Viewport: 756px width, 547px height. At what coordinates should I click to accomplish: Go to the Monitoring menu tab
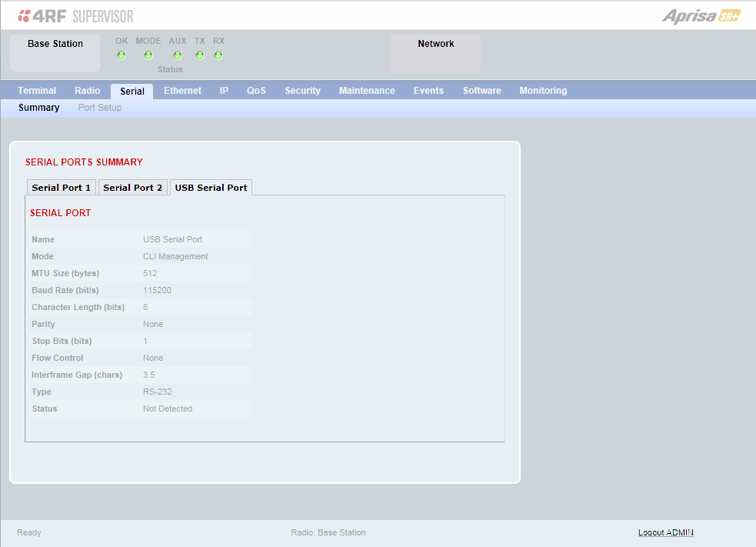tap(544, 91)
